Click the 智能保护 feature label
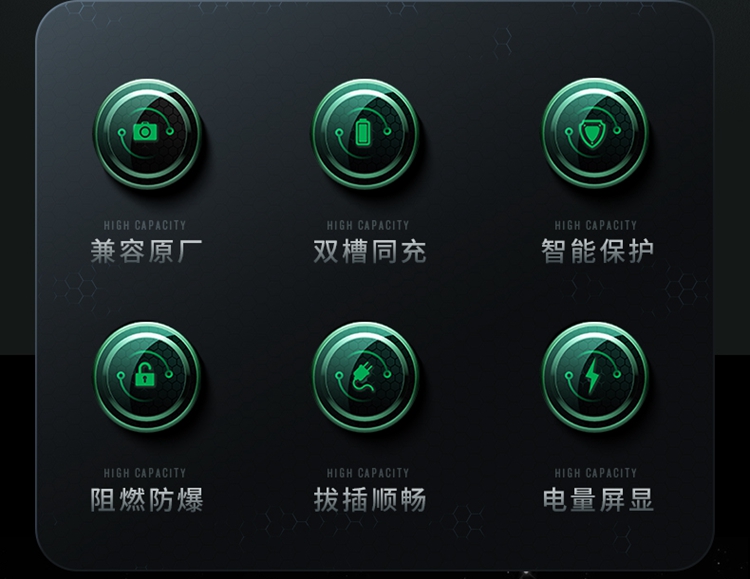750x579 pixels. tap(597, 251)
